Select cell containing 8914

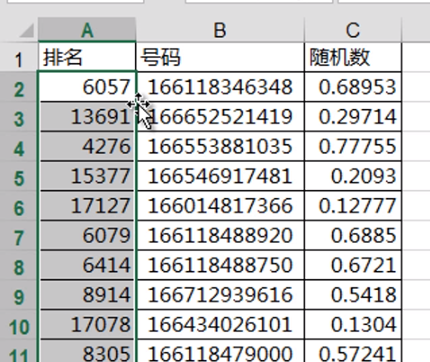87,295
